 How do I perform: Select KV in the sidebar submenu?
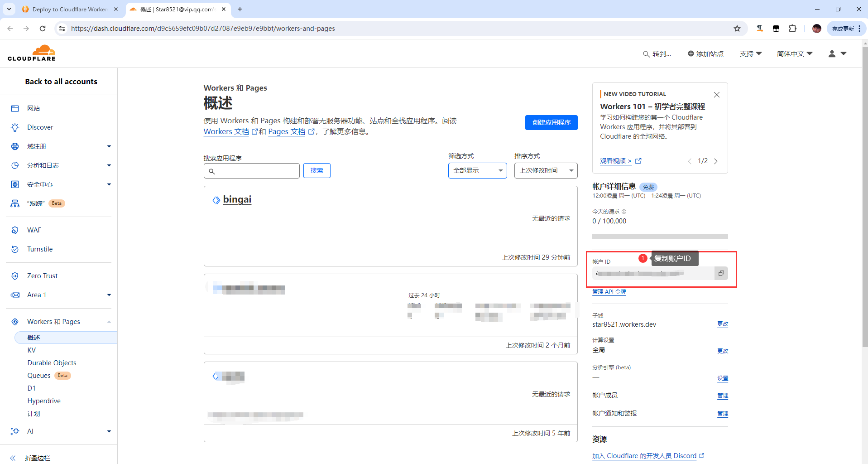[32, 350]
